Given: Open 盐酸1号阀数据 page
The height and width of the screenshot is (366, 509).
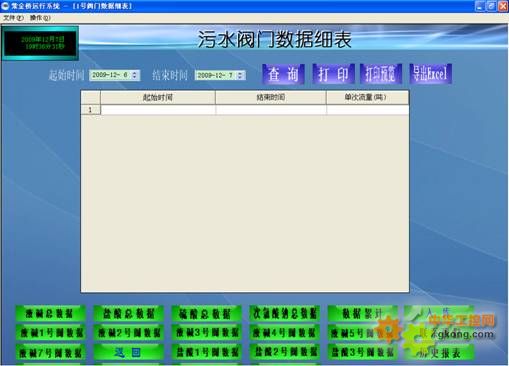Looking at the screenshot, I should 206,352.
